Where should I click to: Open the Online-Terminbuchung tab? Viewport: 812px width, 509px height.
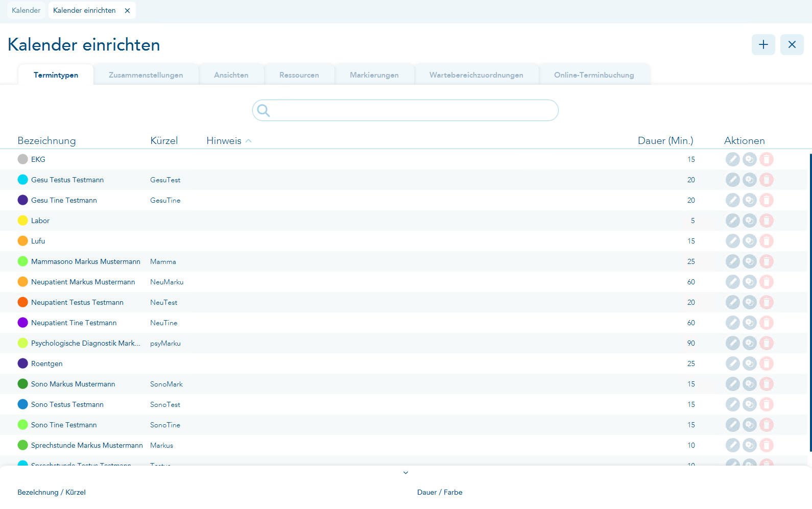tap(593, 75)
